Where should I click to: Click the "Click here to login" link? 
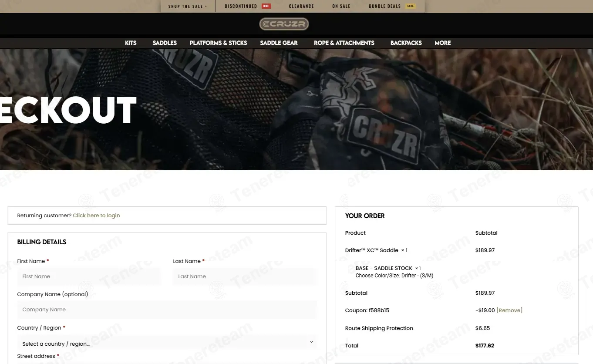click(x=96, y=216)
